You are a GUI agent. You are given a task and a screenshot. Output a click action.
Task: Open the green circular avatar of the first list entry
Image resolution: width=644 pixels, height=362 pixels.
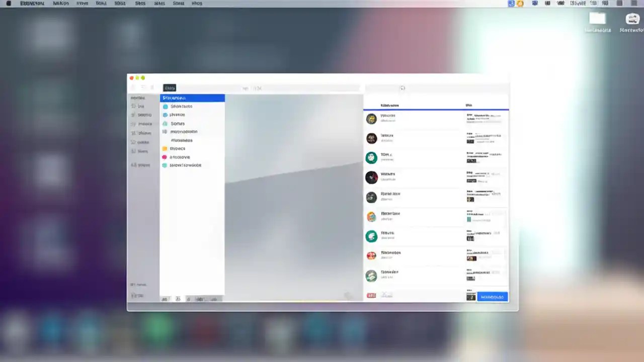[x=371, y=119]
